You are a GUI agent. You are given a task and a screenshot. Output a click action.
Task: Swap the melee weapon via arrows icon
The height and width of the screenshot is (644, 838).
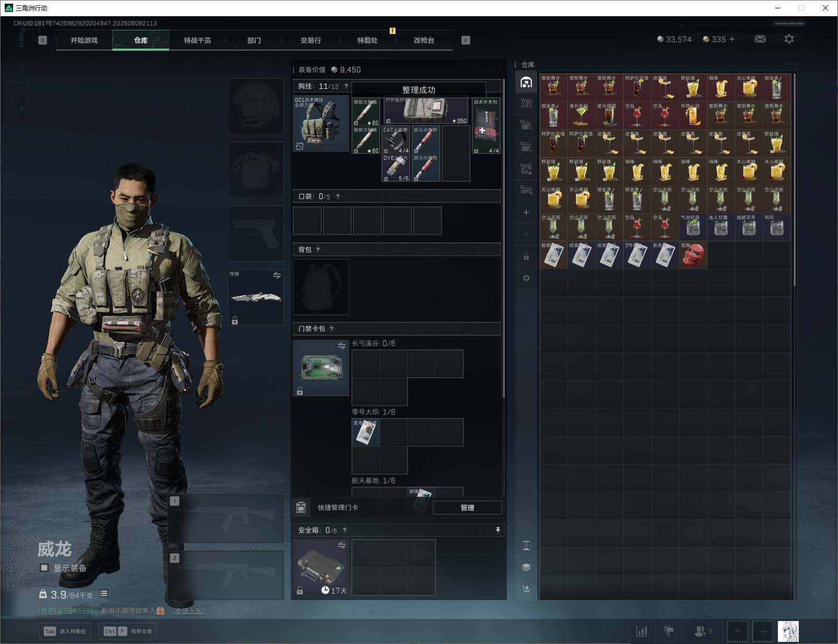point(277,275)
